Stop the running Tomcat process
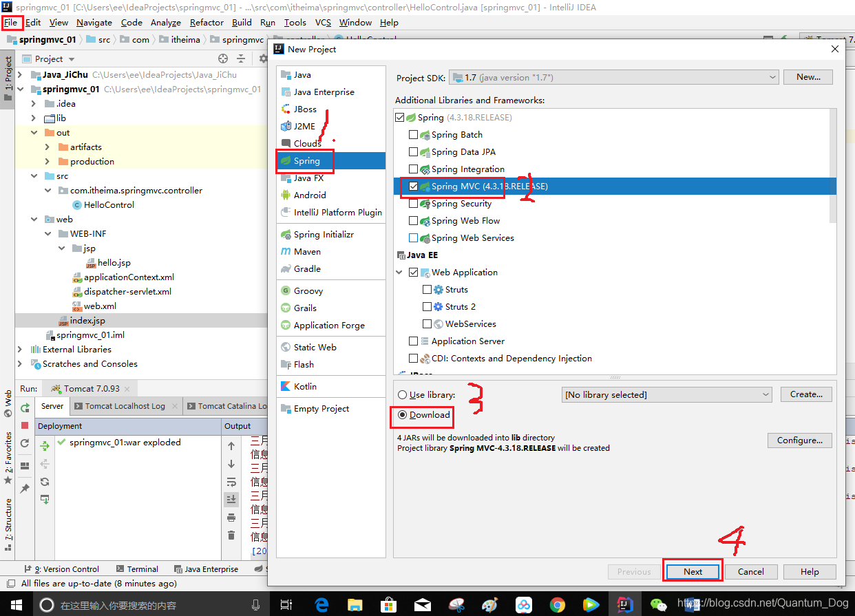This screenshot has width=855, height=616. (25, 425)
